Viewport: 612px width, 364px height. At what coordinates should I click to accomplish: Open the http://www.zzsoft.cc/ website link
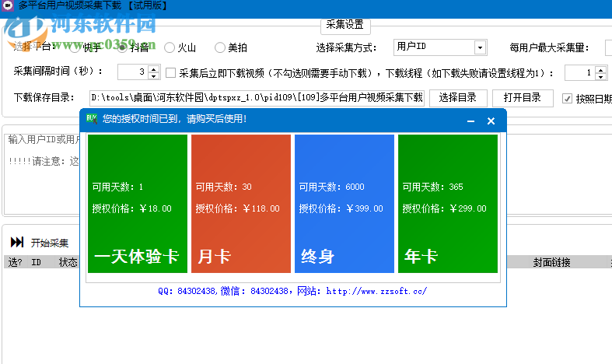[376, 291]
